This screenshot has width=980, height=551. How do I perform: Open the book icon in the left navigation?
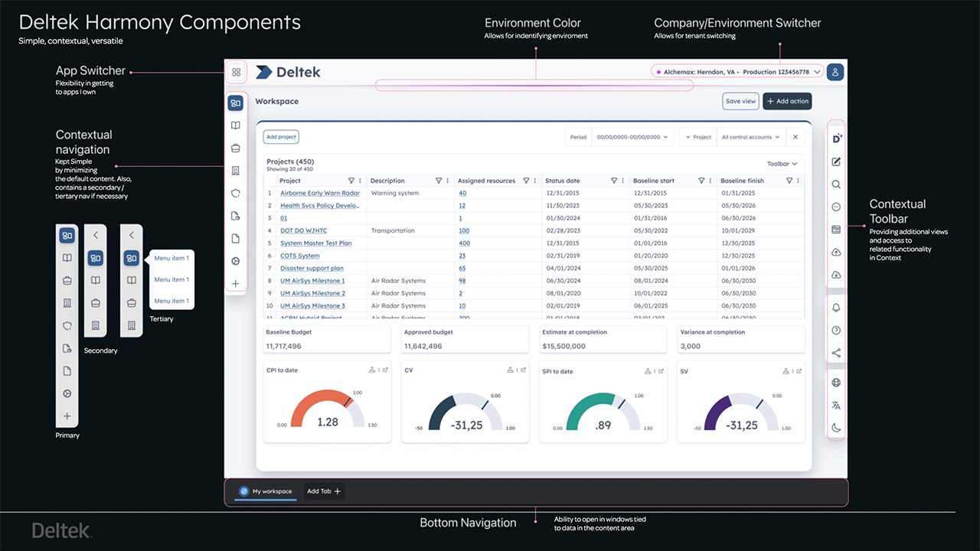[236, 125]
